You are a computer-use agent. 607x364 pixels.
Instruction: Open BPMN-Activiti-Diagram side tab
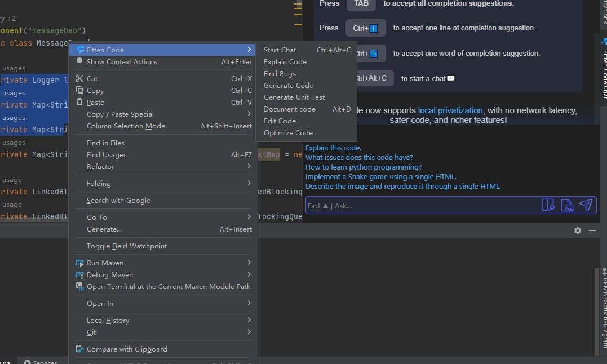coord(604,308)
